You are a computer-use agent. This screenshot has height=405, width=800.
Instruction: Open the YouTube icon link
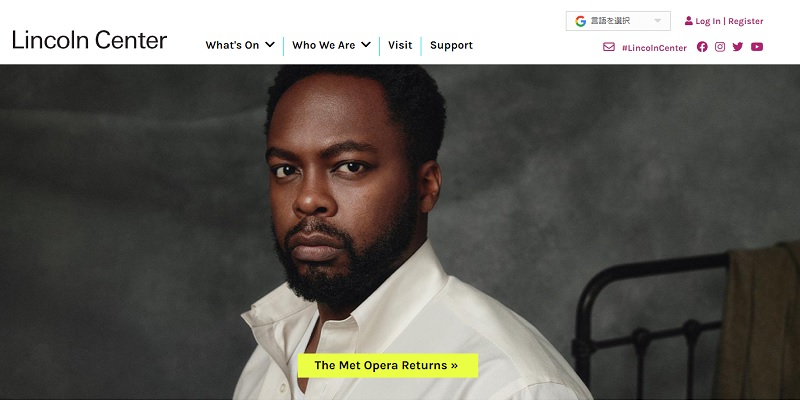coord(757,47)
